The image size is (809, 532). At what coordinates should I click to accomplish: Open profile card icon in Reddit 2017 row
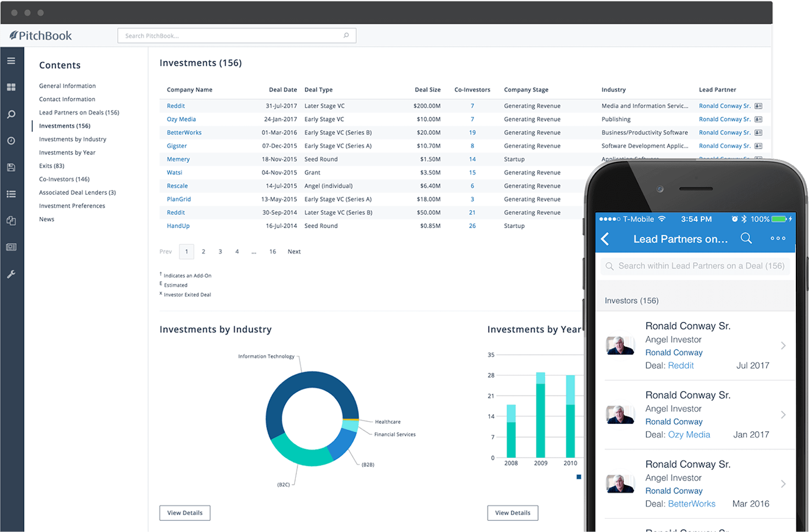tap(758, 106)
